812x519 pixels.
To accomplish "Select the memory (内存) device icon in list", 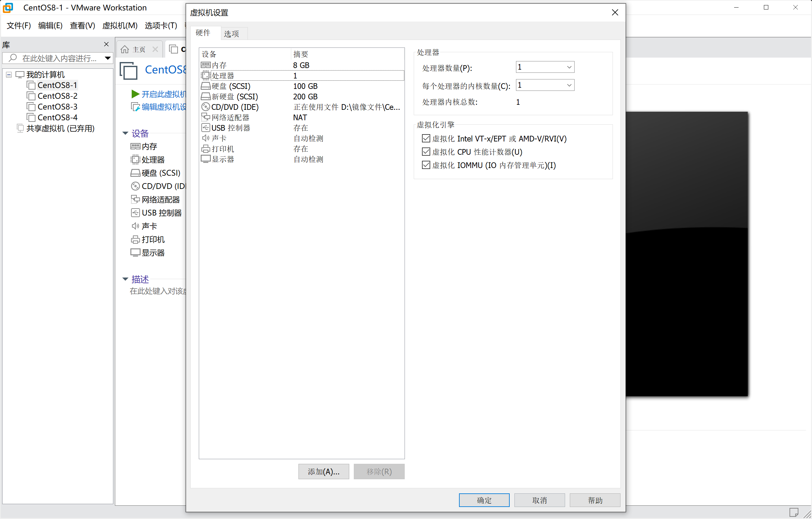I will 205,65.
